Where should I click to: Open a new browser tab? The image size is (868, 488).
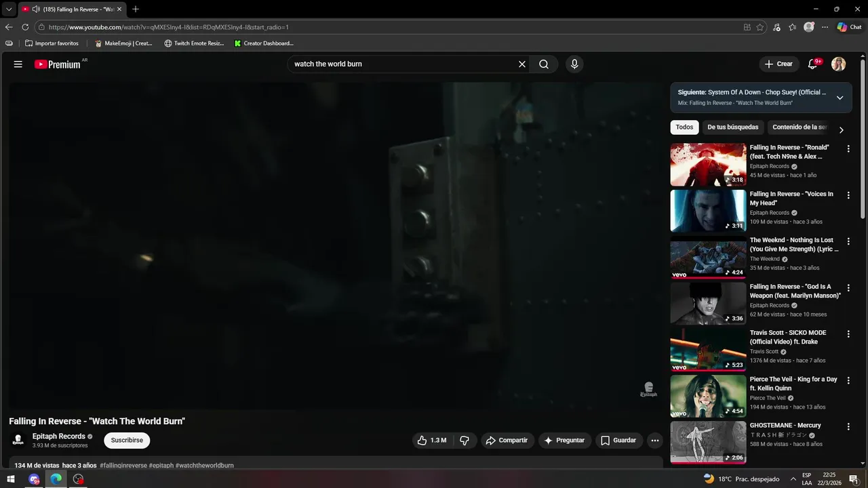coord(136,9)
